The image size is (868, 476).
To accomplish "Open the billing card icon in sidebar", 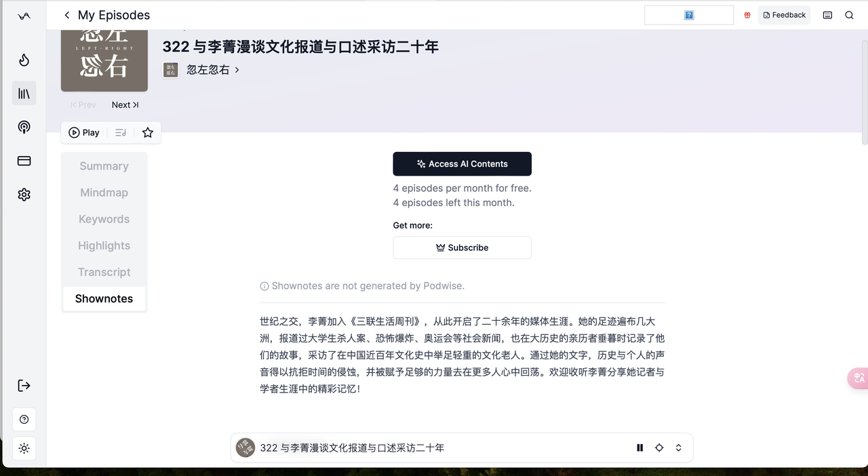I will coord(24,161).
